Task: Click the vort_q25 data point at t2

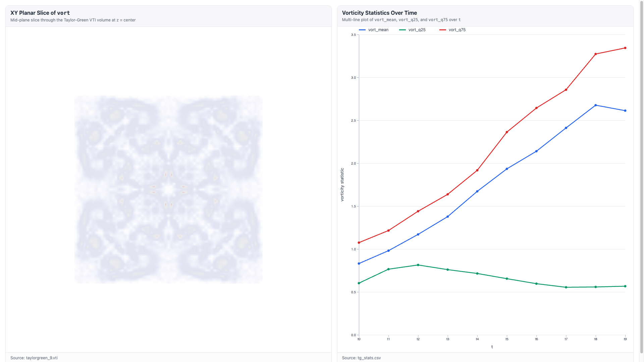Action: 418,265
